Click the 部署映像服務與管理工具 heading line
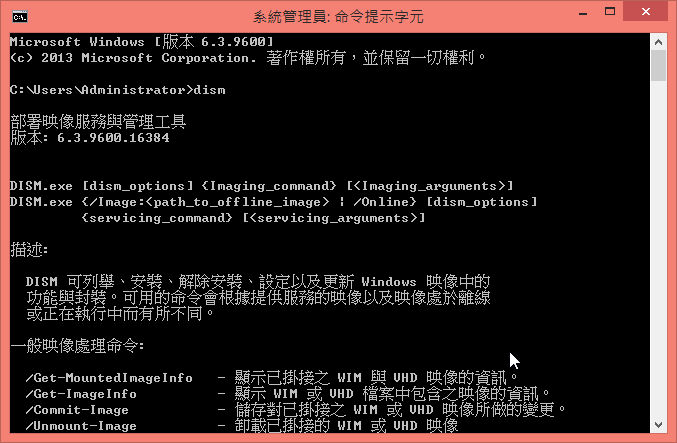 (x=98, y=122)
